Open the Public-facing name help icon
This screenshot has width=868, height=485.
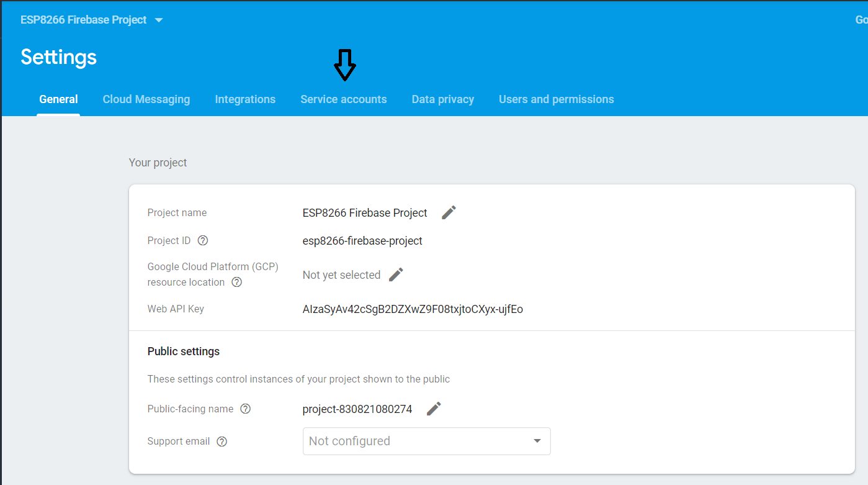point(245,409)
